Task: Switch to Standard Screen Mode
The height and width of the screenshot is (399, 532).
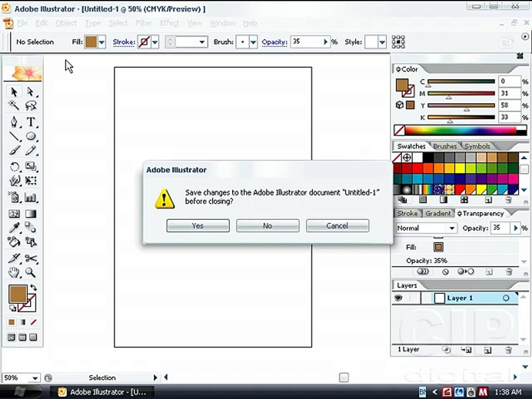Action: [x=12, y=337]
